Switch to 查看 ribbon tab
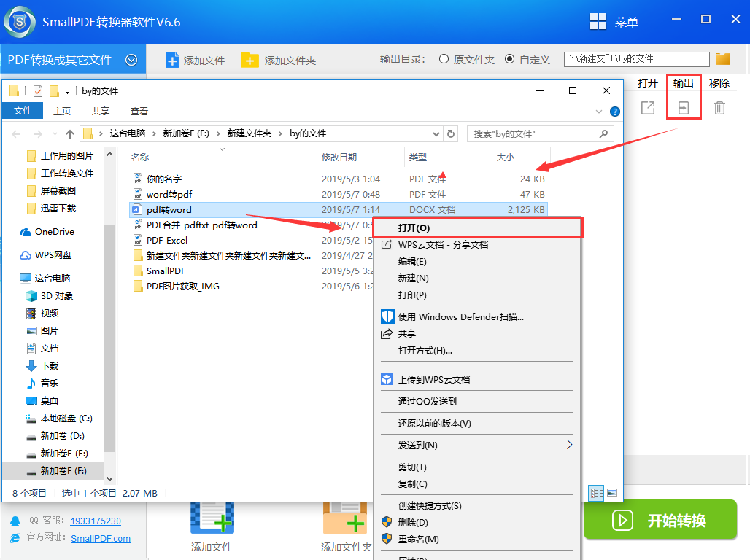Screen dimensions: 750x560 [x=139, y=111]
